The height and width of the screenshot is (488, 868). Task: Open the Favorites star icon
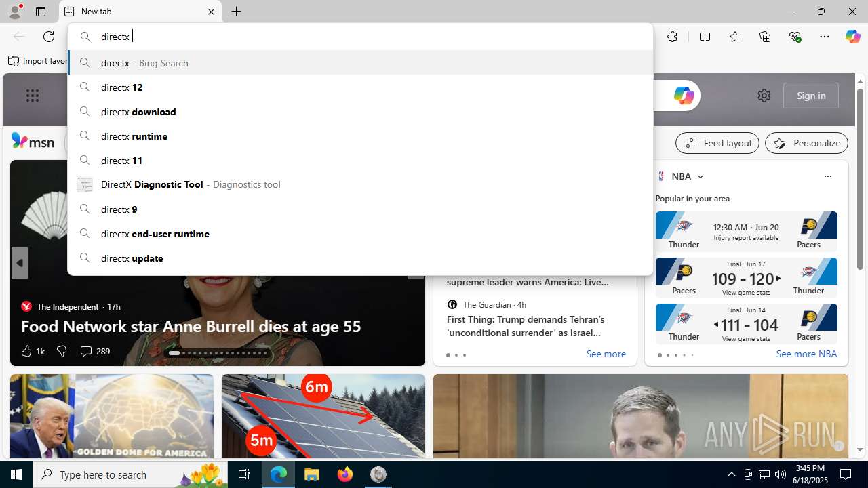[735, 37]
